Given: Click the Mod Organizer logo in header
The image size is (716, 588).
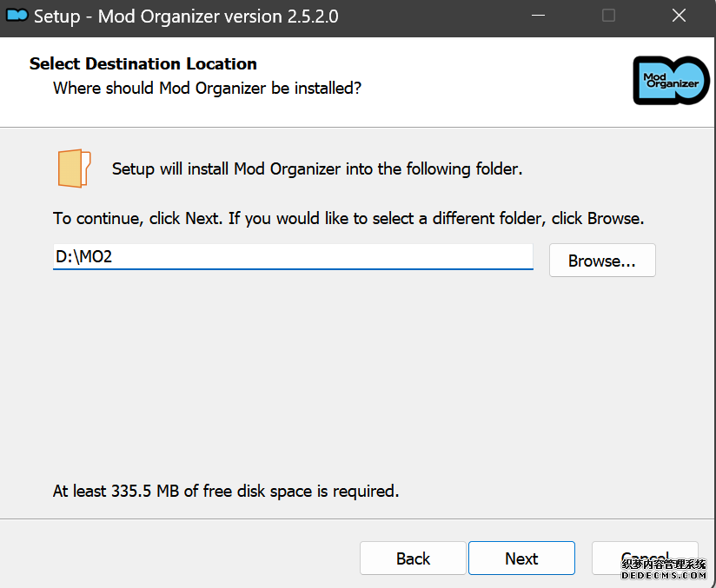Looking at the screenshot, I should point(671,81).
